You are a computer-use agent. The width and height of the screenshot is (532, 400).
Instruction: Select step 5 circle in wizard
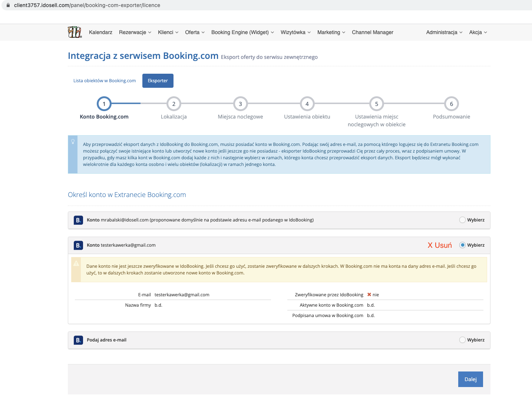click(377, 104)
